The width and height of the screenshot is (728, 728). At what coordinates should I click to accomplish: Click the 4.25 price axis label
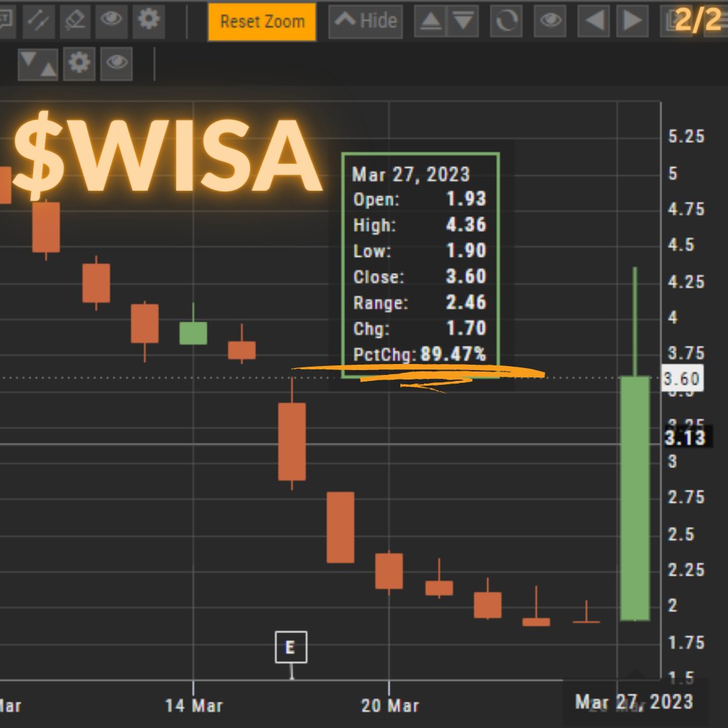coord(686,282)
